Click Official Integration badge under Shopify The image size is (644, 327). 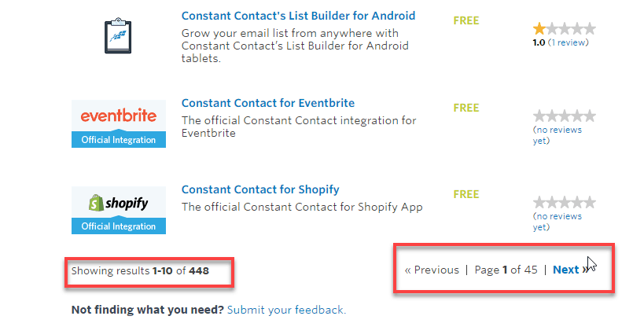pos(119,226)
